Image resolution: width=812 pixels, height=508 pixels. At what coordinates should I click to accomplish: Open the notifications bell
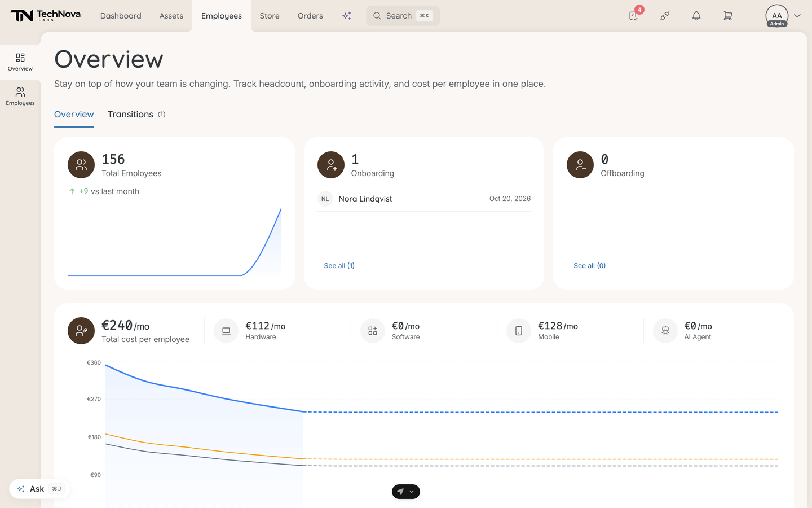tap(696, 16)
